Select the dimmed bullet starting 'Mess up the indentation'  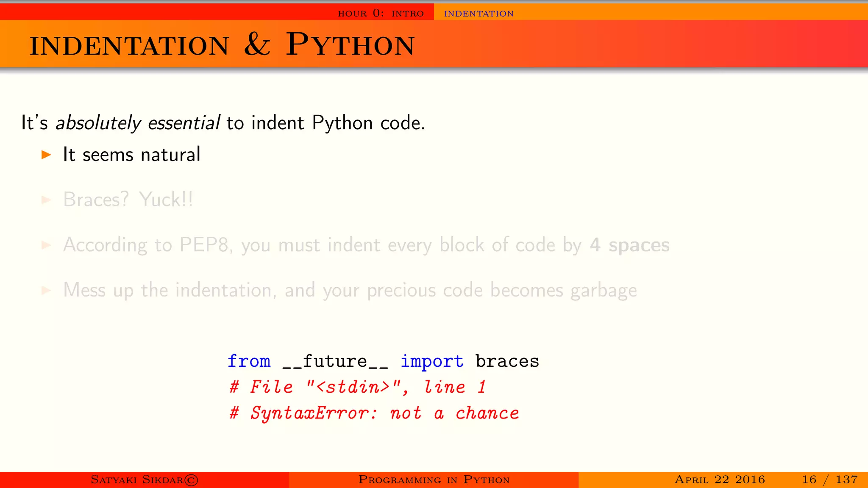click(350, 291)
